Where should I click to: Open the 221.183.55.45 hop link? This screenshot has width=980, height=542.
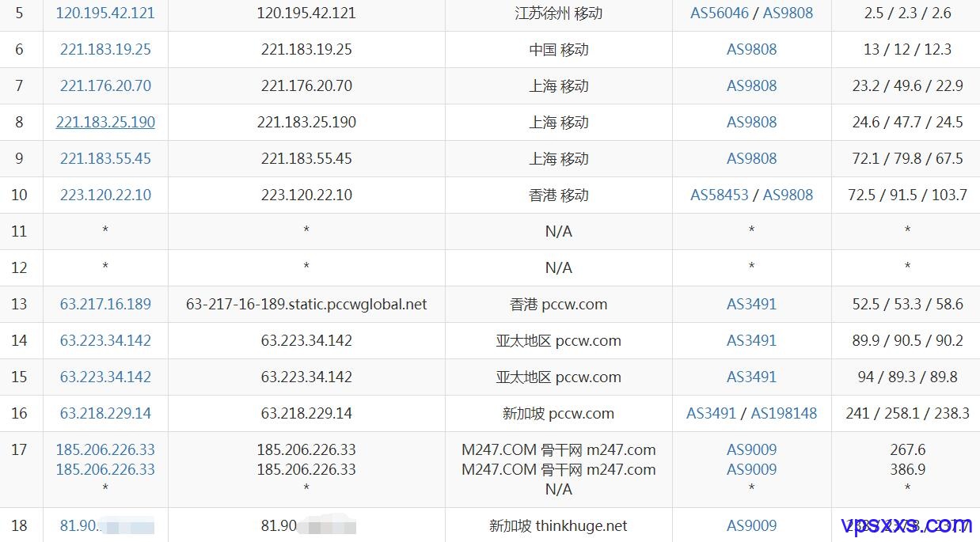pos(105,158)
